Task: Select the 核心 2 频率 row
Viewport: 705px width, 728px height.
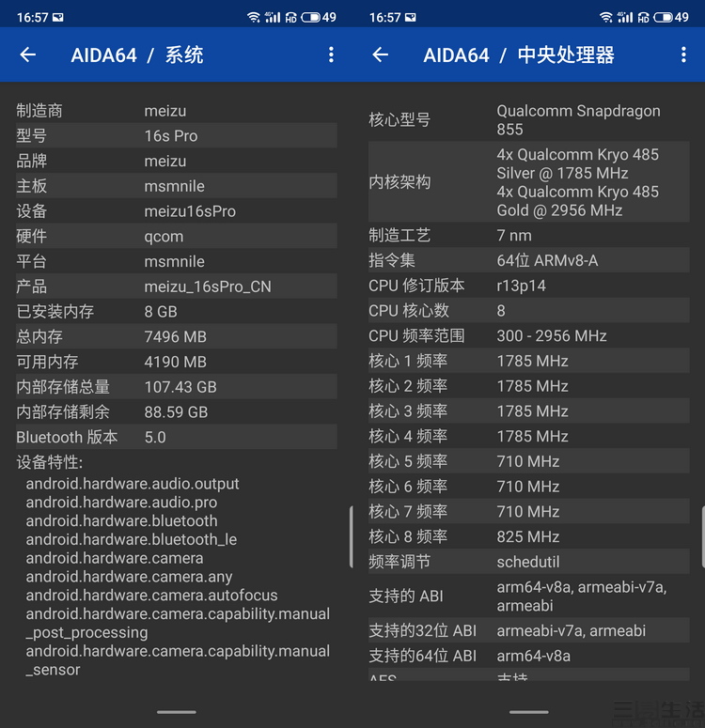Action: (x=529, y=385)
